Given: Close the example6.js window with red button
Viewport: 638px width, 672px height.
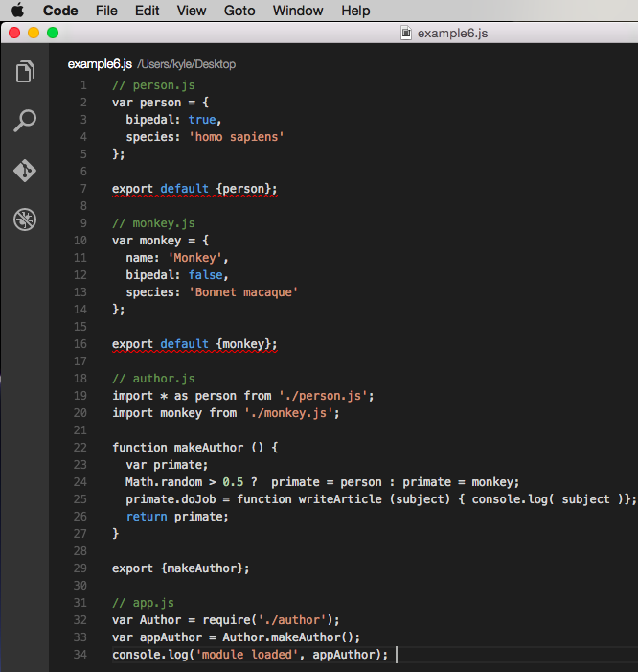Looking at the screenshot, I should click(14, 33).
